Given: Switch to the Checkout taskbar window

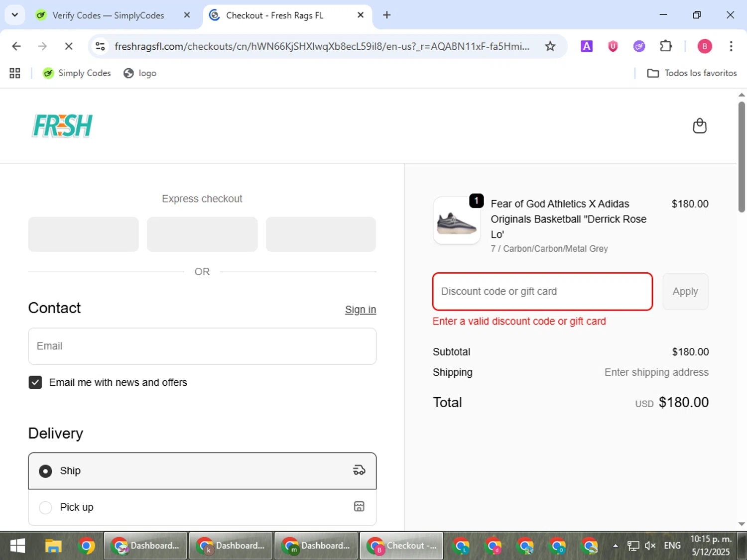Looking at the screenshot, I should pos(401,546).
